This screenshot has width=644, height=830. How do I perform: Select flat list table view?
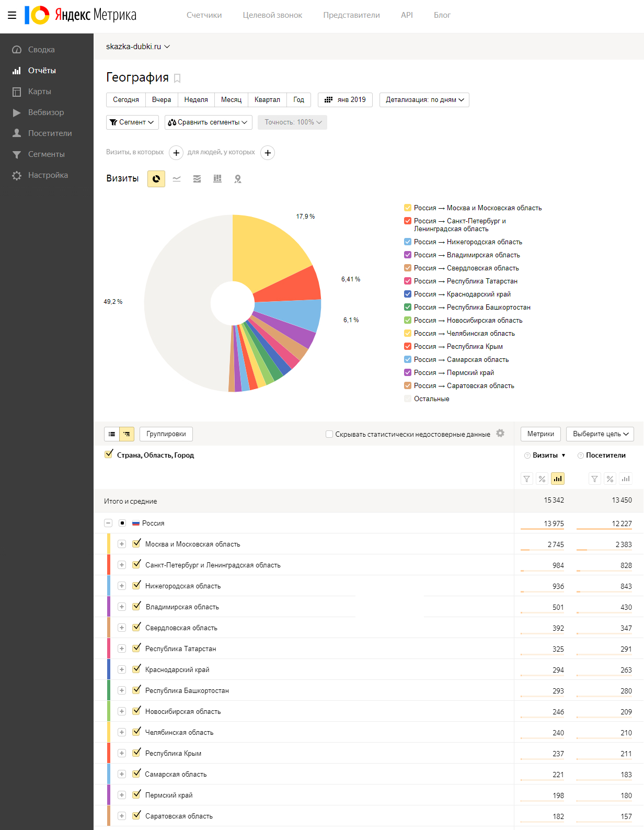tap(112, 434)
